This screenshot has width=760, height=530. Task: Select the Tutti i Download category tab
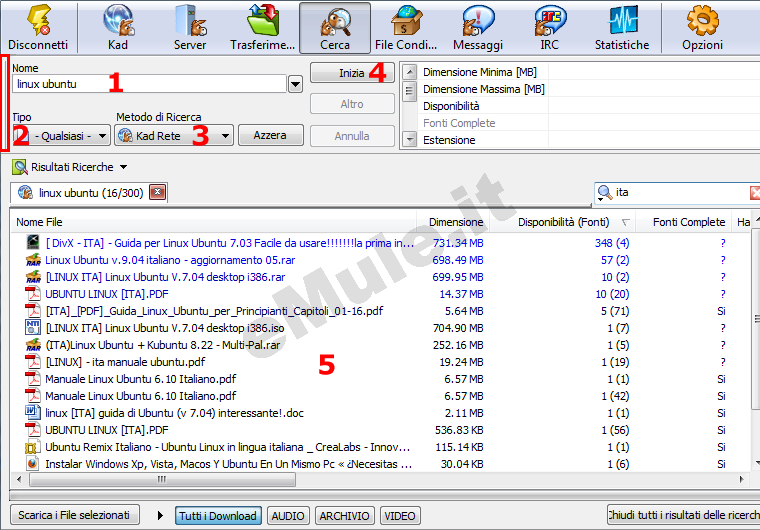(x=218, y=515)
